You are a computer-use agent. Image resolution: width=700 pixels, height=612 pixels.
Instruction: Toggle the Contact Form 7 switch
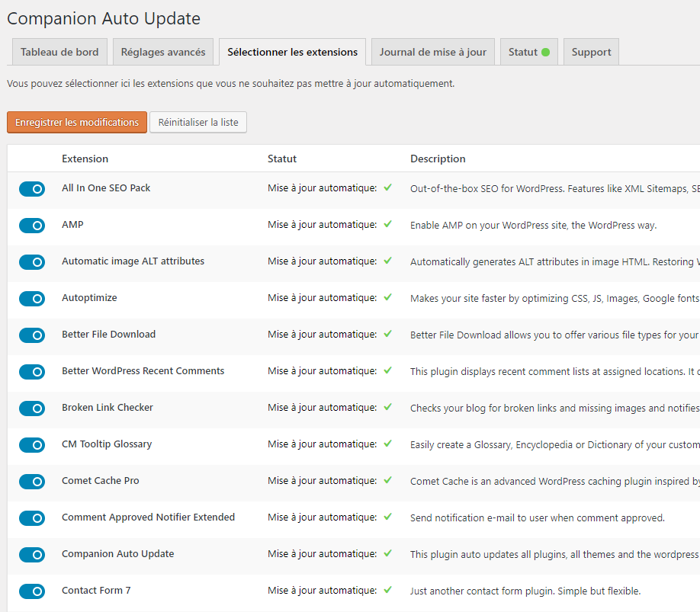tap(32, 591)
